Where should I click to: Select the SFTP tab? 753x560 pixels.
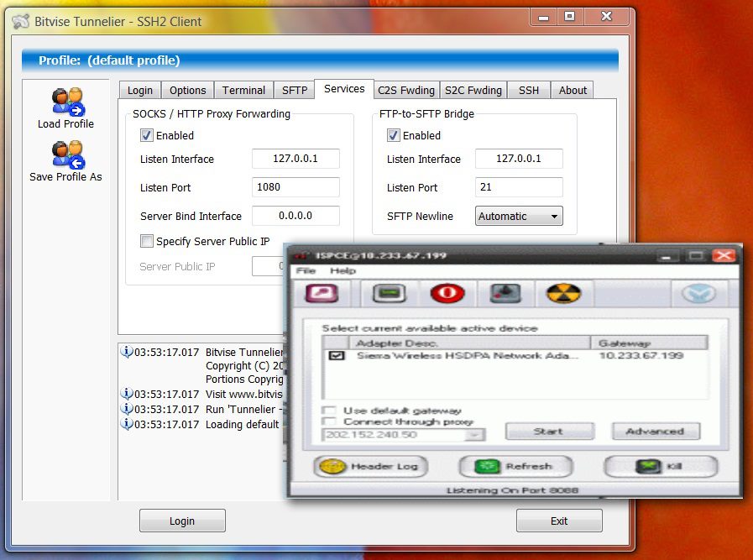click(295, 91)
